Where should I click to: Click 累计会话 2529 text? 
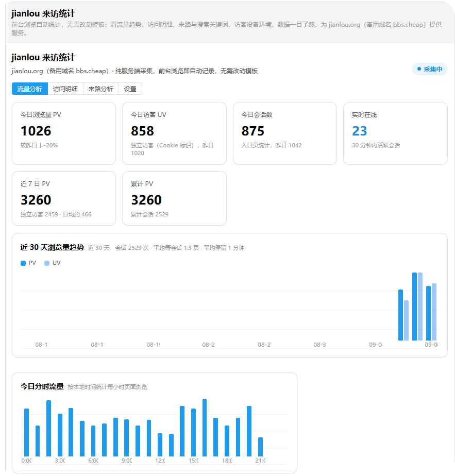point(149,214)
